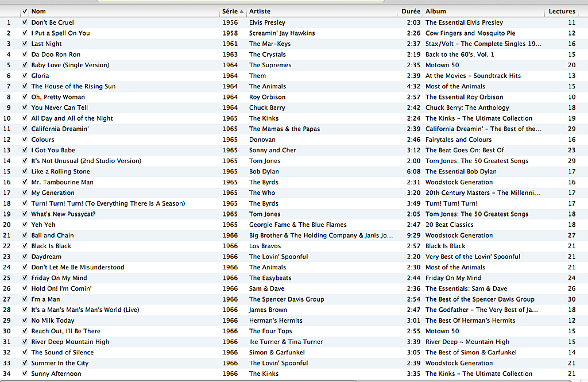Uncheck the Sunny Afternoon checkbox
The height and width of the screenshot is (382, 588).
(x=25, y=373)
